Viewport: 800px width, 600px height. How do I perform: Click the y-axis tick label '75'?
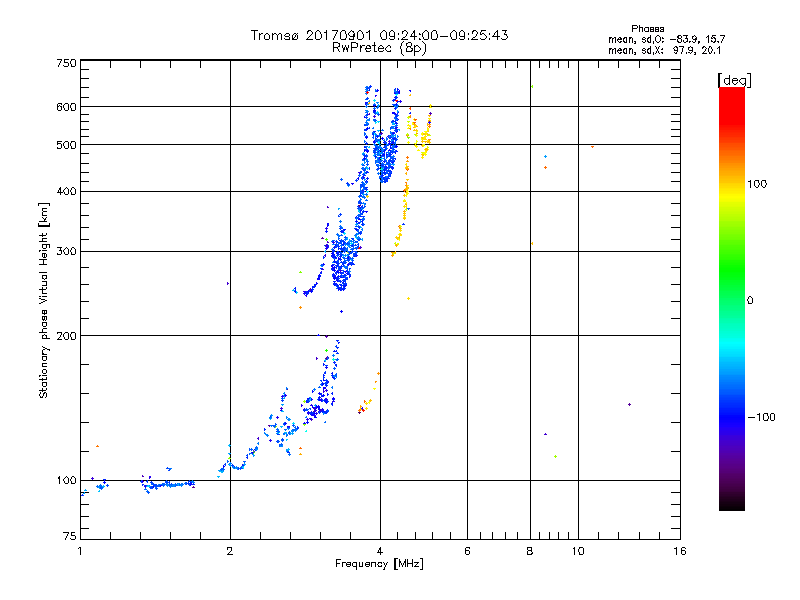70,536
